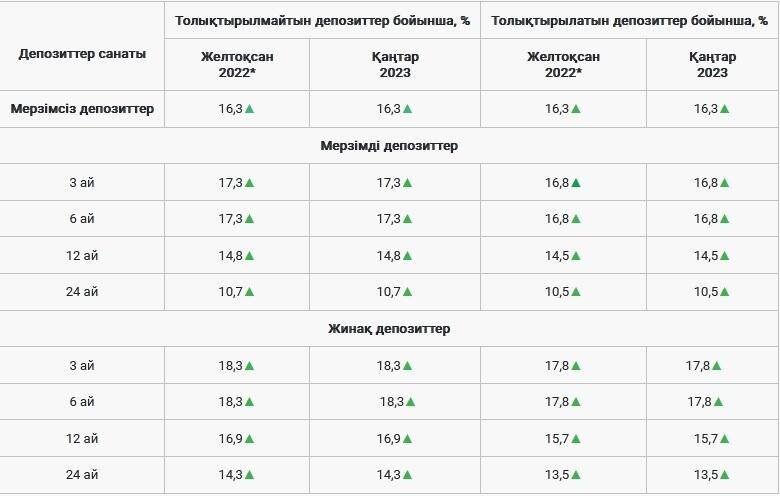The image size is (780, 496).
Task: Select the "Жинақ депозиттер" section heading
Action: 389,328
